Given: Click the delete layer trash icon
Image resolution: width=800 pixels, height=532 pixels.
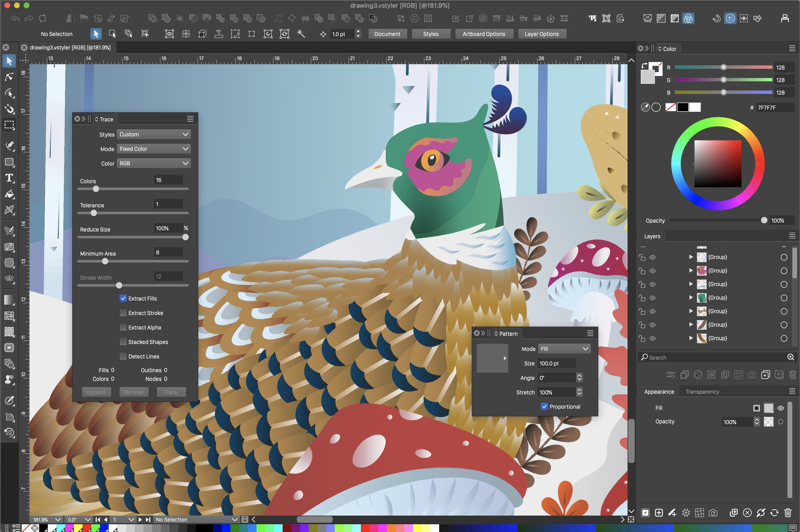Looking at the screenshot, I should 793,375.
